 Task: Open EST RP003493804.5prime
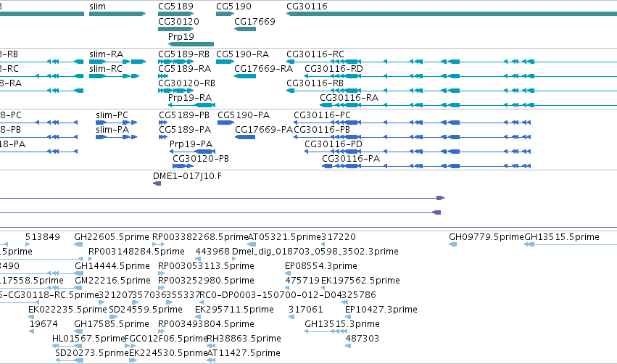pyautogui.click(x=206, y=324)
